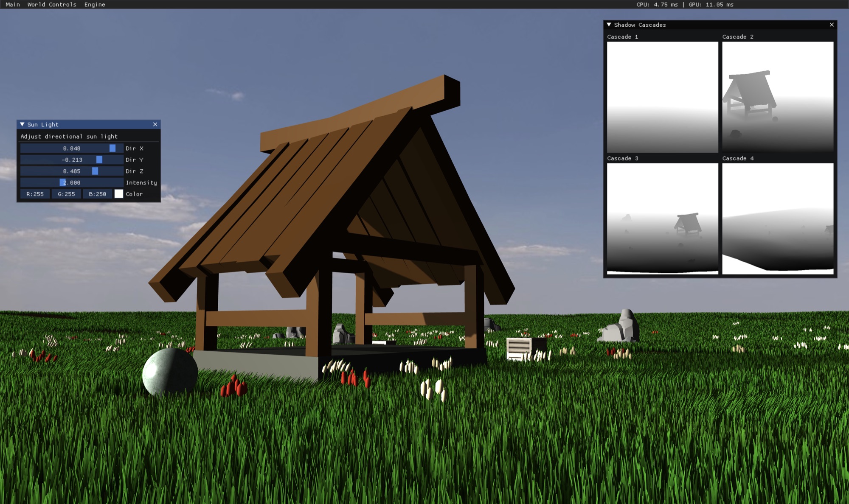This screenshot has height=504, width=849.
Task: Click the 'Cascade 4' label
Action: [x=738, y=158]
